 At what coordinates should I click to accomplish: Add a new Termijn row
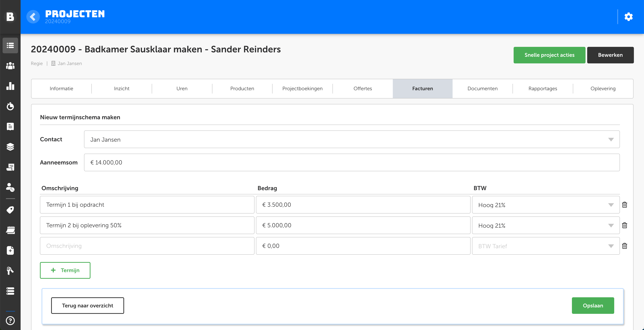pos(65,270)
